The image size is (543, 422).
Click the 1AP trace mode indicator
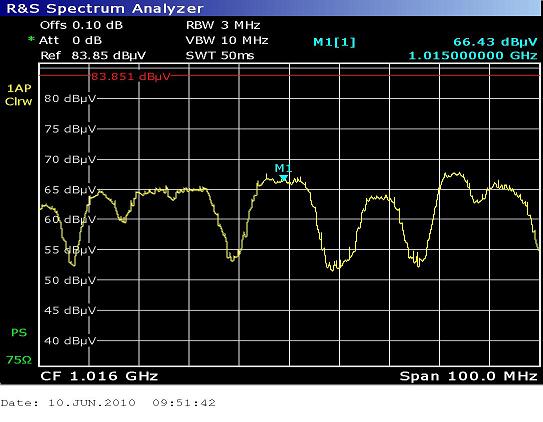pyautogui.click(x=19, y=88)
